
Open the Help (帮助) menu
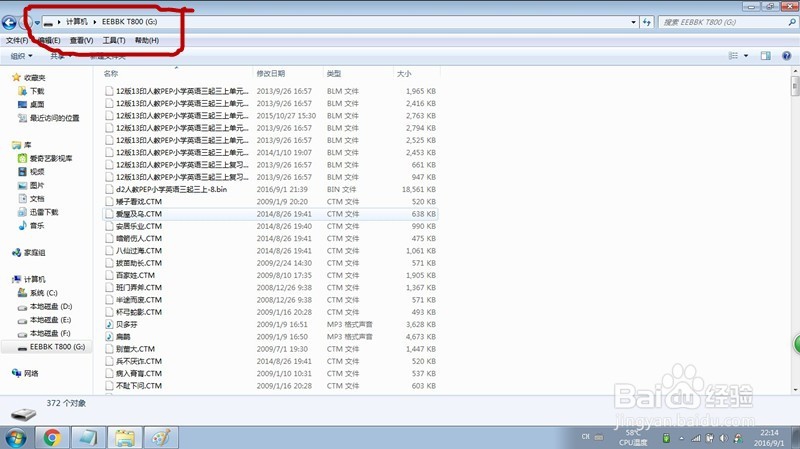[x=147, y=40]
